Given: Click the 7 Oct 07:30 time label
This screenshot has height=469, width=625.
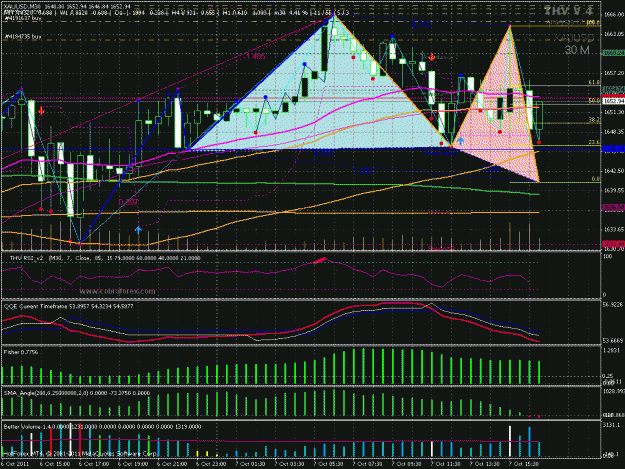Looking at the screenshot, I should [367, 464].
